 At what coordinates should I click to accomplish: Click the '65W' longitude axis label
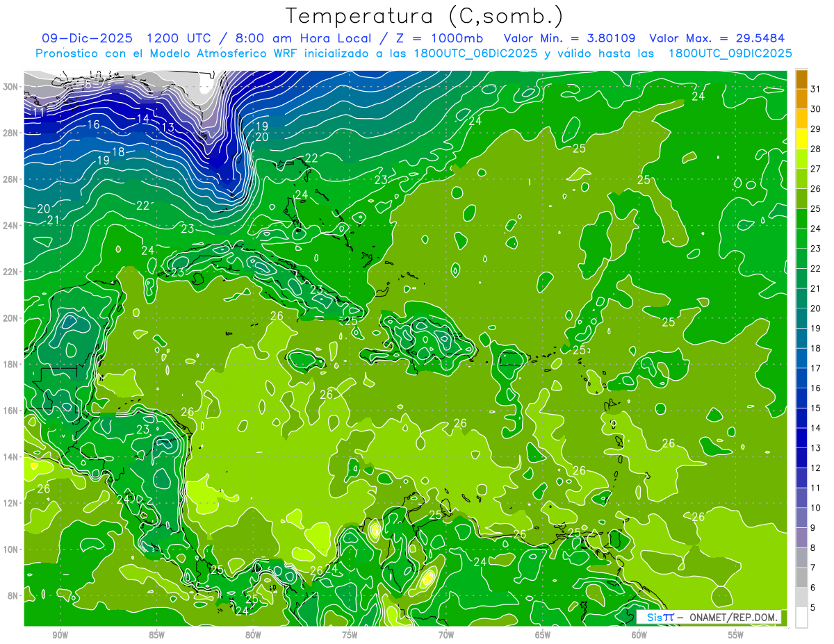pyautogui.click(x=543, y=635)
